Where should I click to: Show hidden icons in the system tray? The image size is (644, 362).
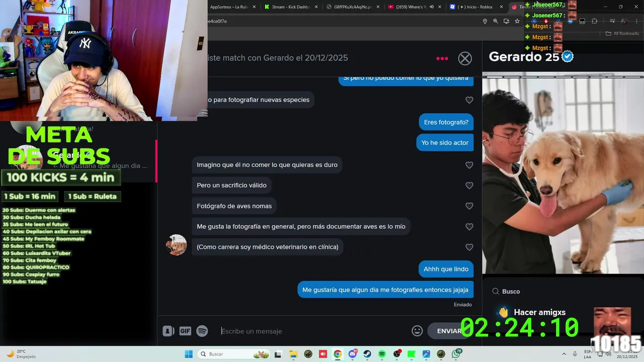point(564,354)
